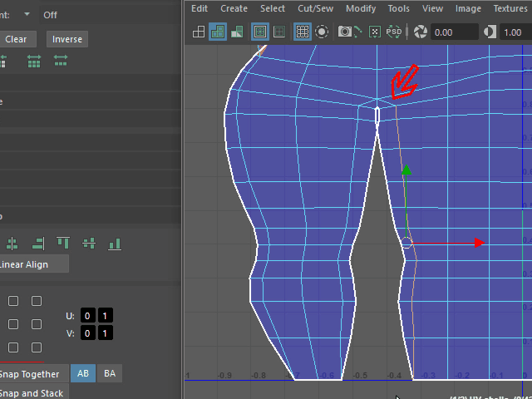Image resolution: width=532 pixels, height=399 pixels.
Task: Toggle the BA snap direction button
Action: tap(110, 374)
